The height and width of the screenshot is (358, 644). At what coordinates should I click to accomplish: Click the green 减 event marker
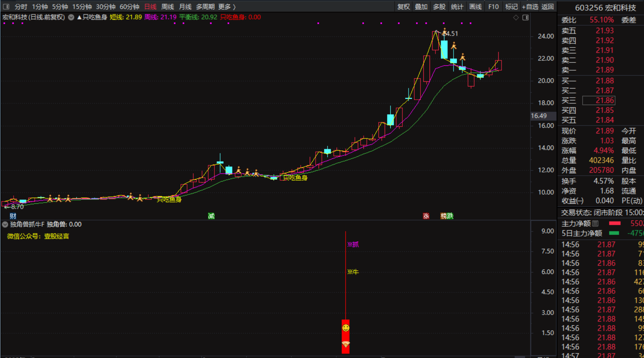pos(211,216)
